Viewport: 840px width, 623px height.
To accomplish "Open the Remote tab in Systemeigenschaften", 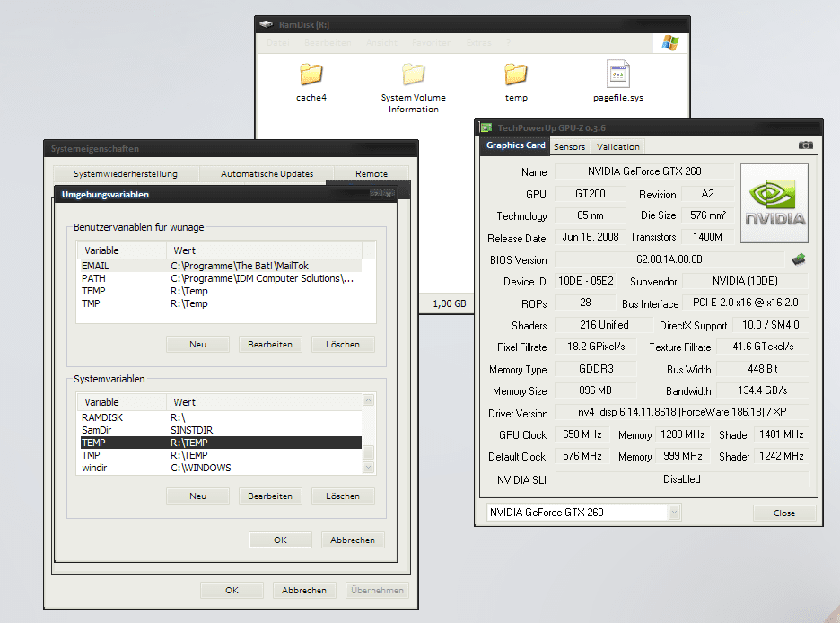I will point(372,173).
